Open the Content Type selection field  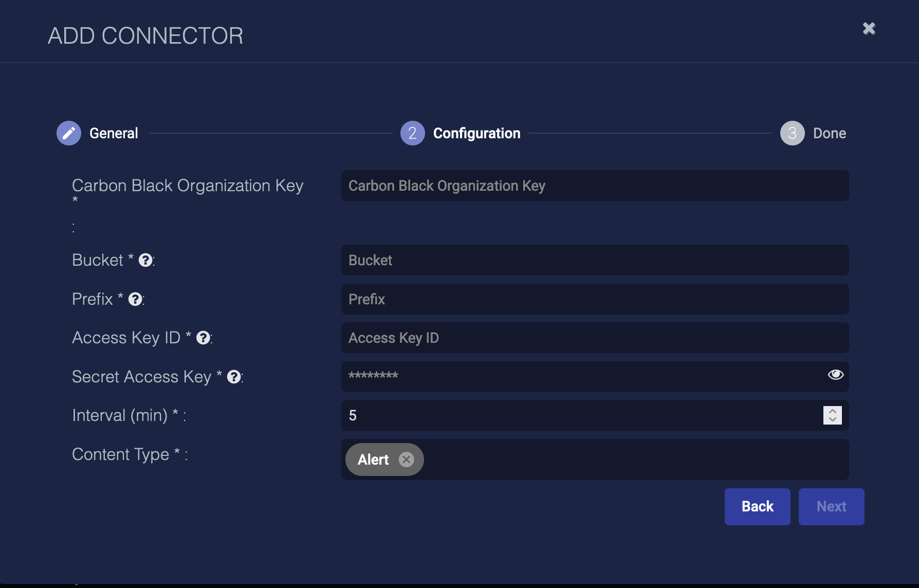632,460
